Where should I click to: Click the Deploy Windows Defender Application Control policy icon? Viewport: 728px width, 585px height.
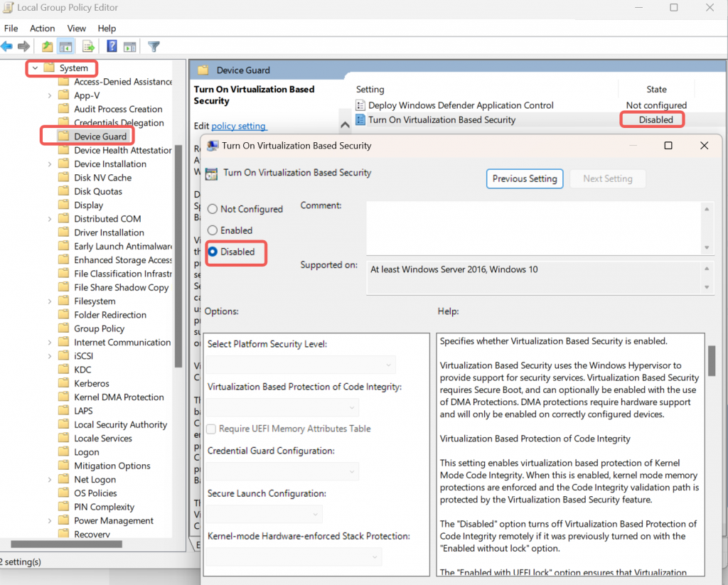click(x=360, y=105)
